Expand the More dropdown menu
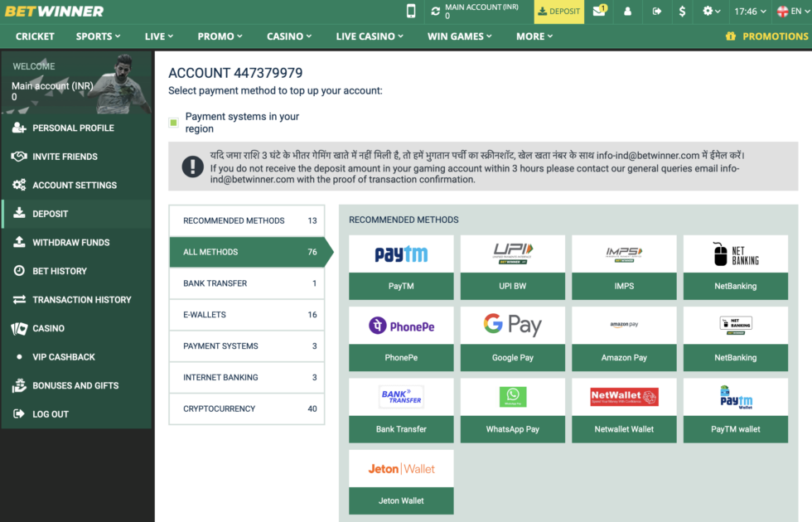The width and height of the screenshot is (812, 522). point(534,36)
